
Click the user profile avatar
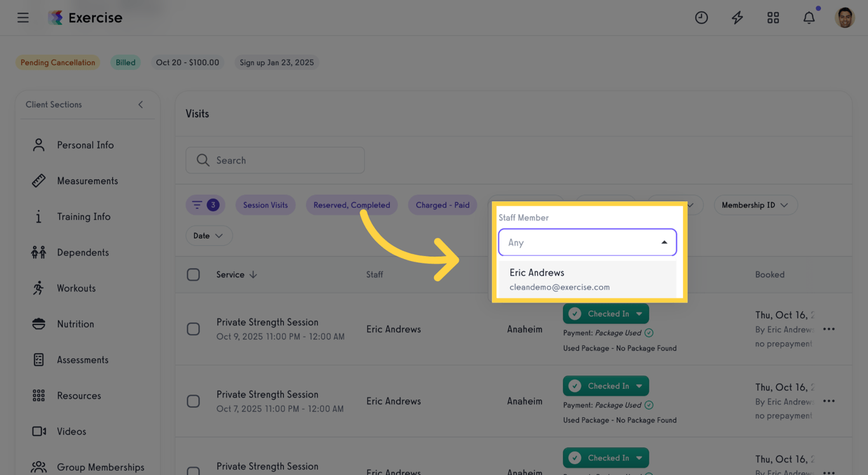click(x=844, y=18)
